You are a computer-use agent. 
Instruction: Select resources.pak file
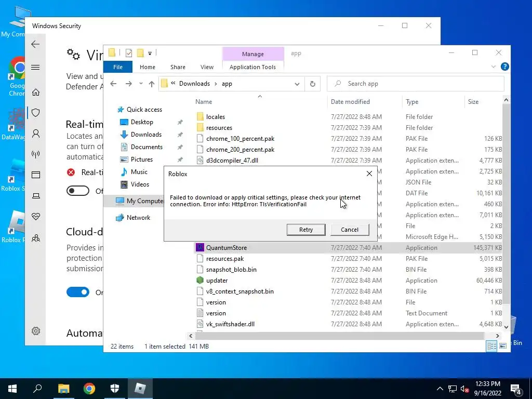click(x=225, y=259)
